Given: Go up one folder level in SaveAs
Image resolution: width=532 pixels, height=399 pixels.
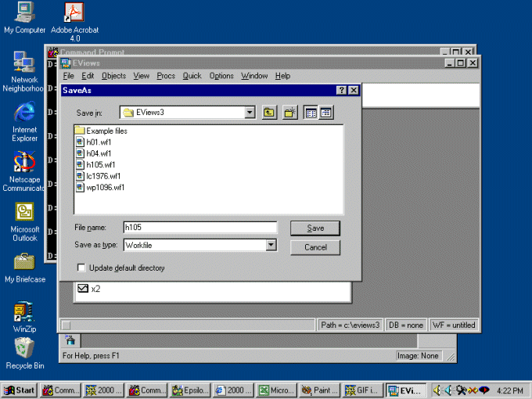Looking at the screenshot, I should coord(269,113).
